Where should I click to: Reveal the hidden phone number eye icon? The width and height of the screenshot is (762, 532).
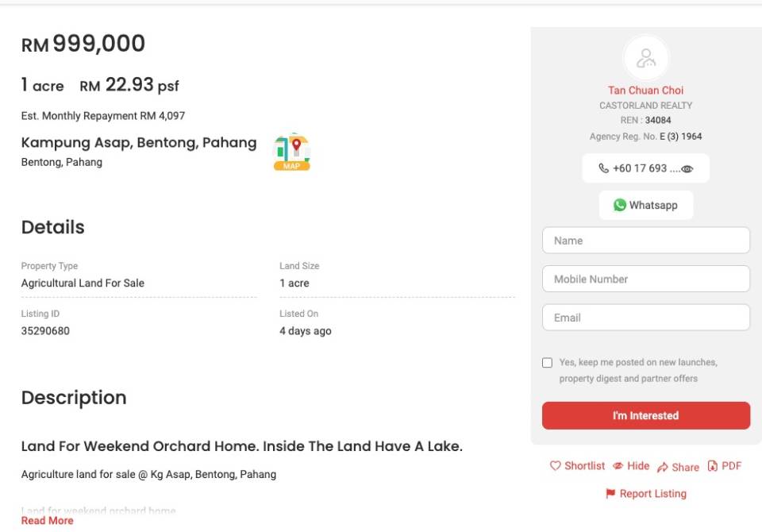(687, 169)
